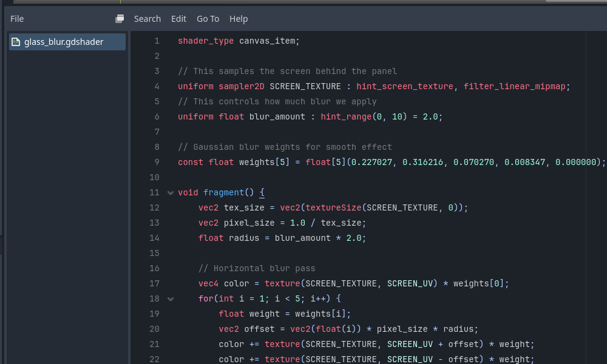Click the weight value 0.227027
607x364 pixels.
371,163
